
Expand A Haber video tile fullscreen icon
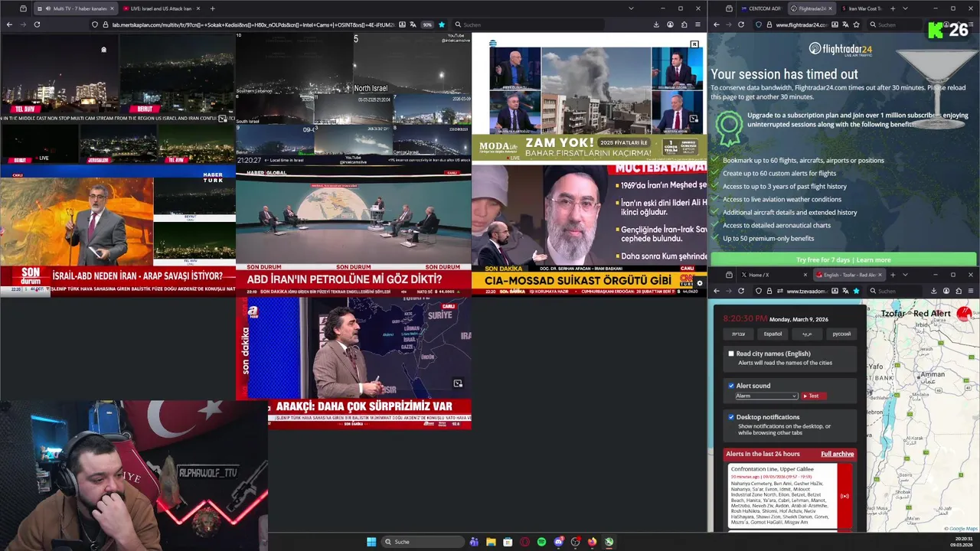(458, 383)
